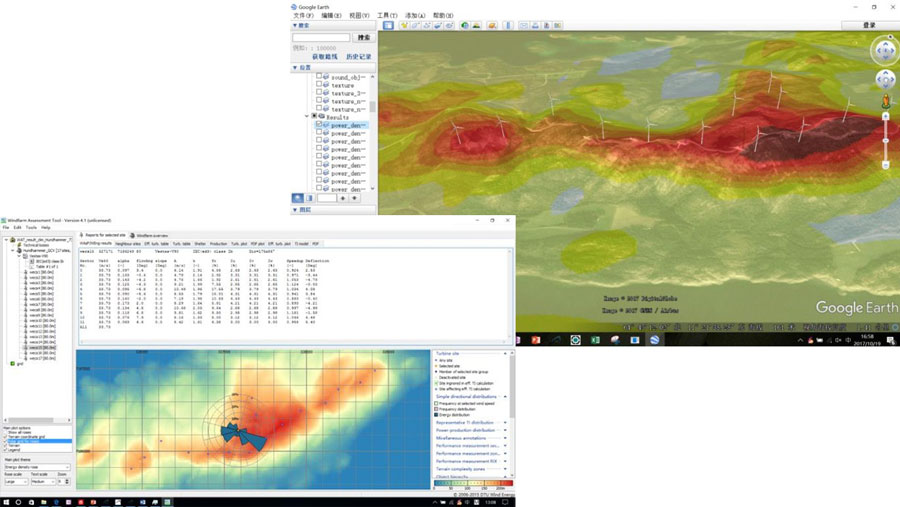The width and height of the screenshot is (900, 507).
Task: Uncheck the Terrain coordinate grid option
Action: (6, 436)
